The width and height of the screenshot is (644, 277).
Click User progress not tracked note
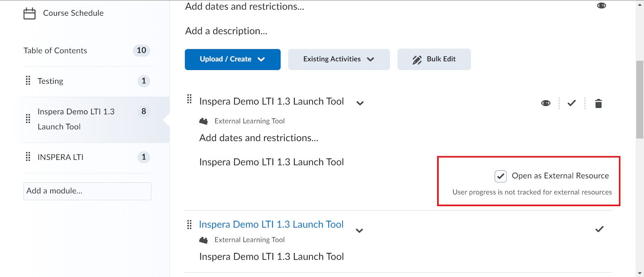532,192
